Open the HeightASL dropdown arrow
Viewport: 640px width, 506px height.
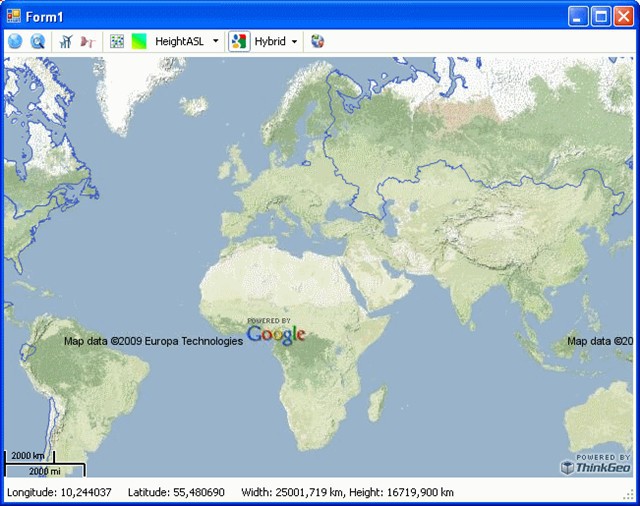coord(216,41)
